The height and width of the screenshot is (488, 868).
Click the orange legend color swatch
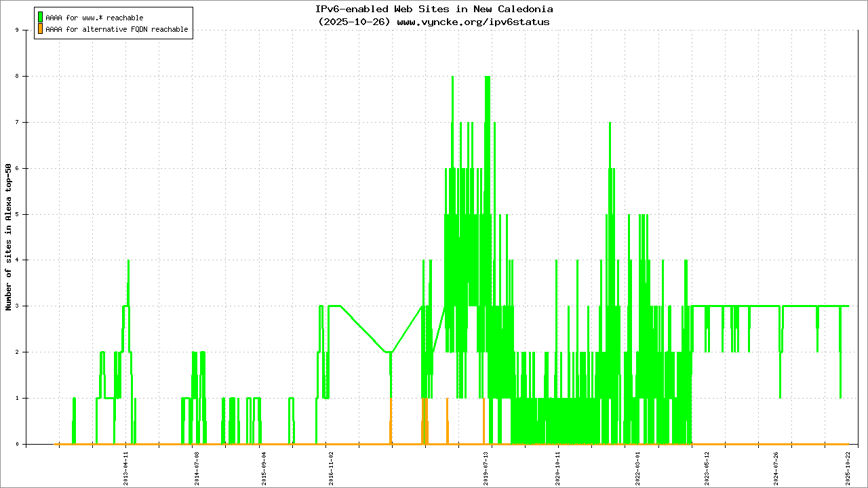[41, 29]
